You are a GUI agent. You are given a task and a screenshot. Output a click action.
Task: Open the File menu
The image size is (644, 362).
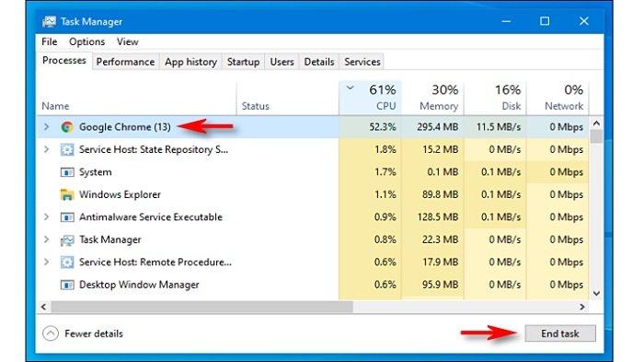pos(50,41)
